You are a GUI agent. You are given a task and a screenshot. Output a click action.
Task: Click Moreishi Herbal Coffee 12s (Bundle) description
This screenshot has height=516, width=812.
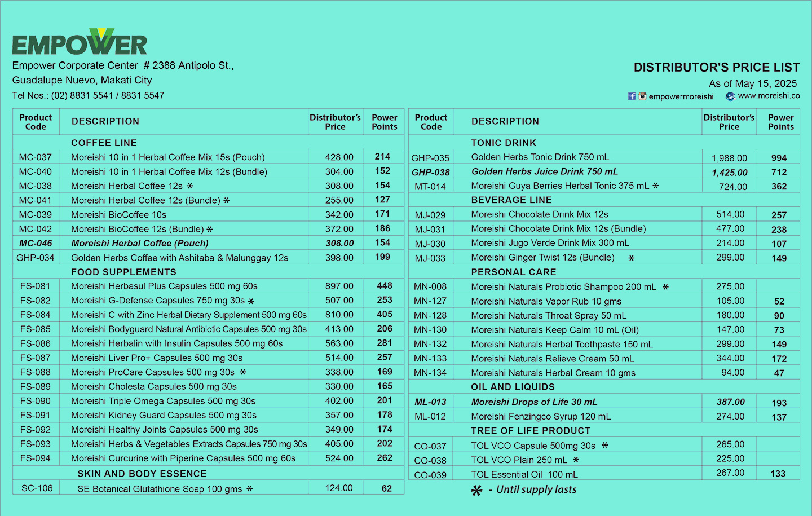(x=145, y=200)
